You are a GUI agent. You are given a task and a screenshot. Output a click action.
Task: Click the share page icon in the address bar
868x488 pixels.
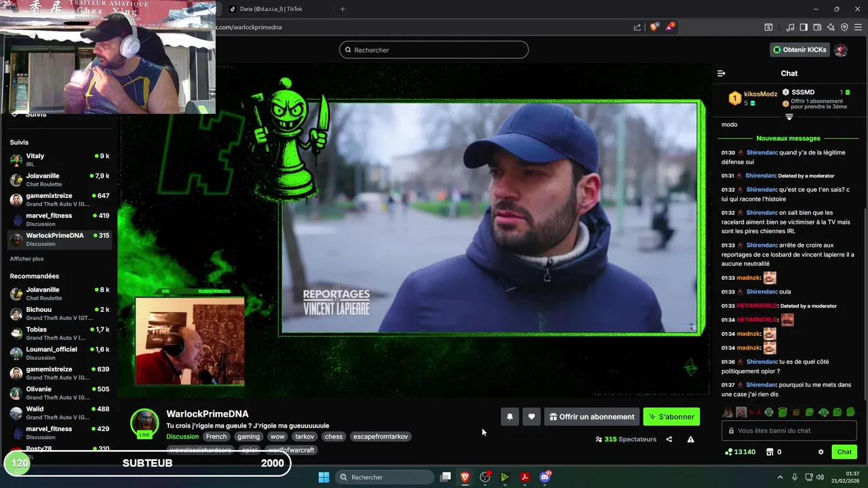637,27
